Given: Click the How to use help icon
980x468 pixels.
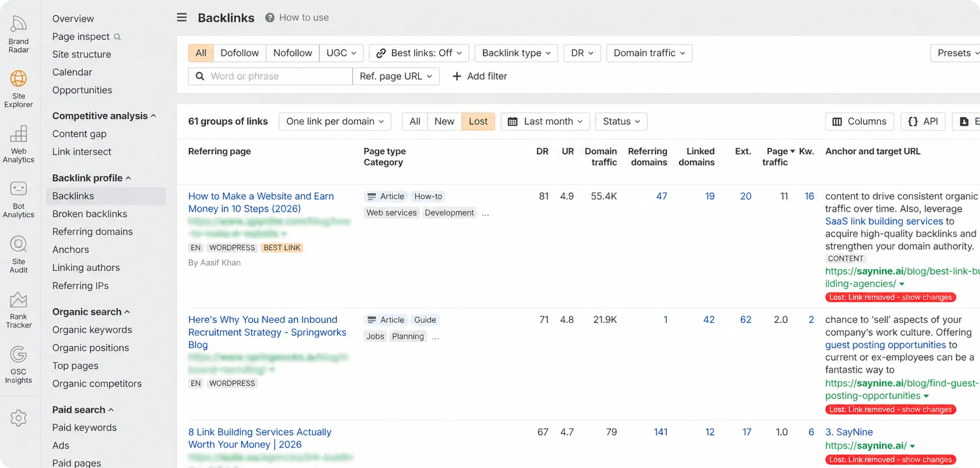Looking at the screenshot, I should point(269,18).
